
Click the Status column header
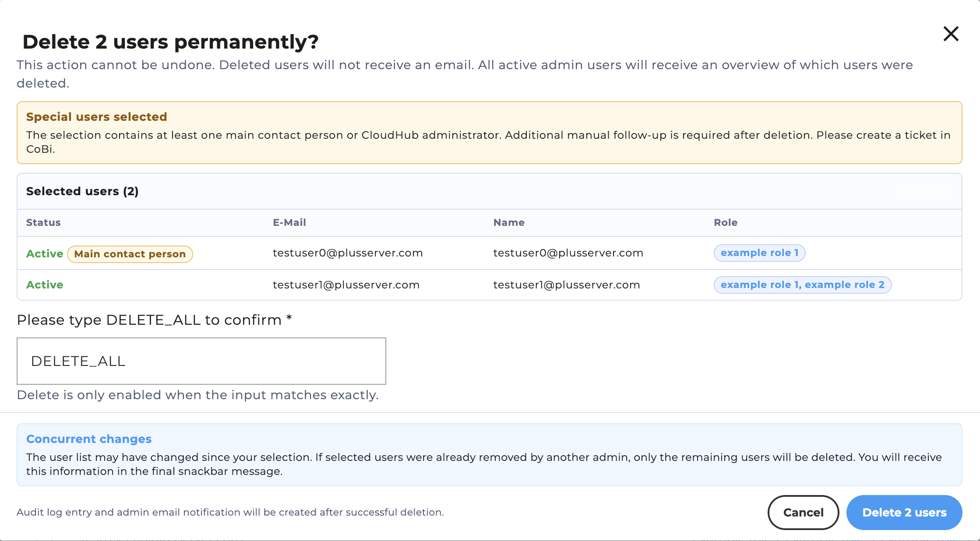(x=43, y=222)
